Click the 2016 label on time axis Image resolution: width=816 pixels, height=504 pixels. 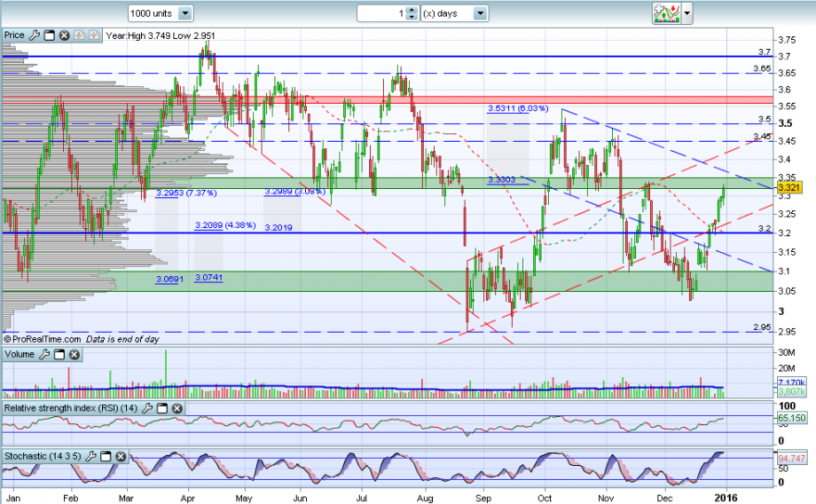(x=726, y=498)
